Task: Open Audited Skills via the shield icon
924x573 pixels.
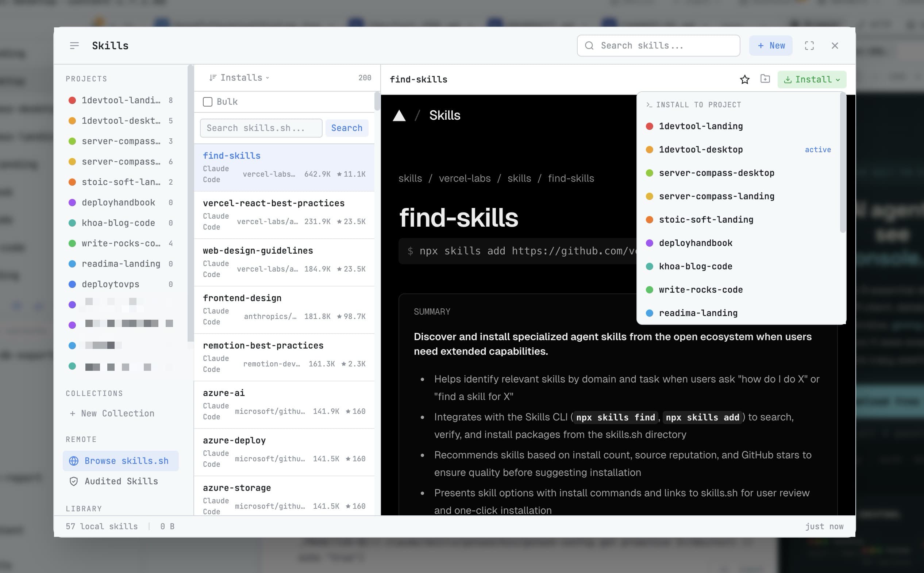Action: coord(73,481)
